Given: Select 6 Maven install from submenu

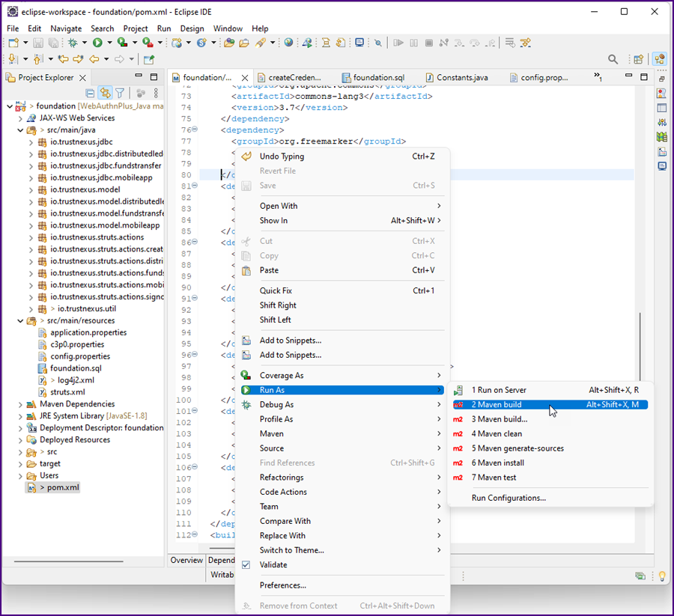Looking at the screenshot, I should tap(497, 463).
